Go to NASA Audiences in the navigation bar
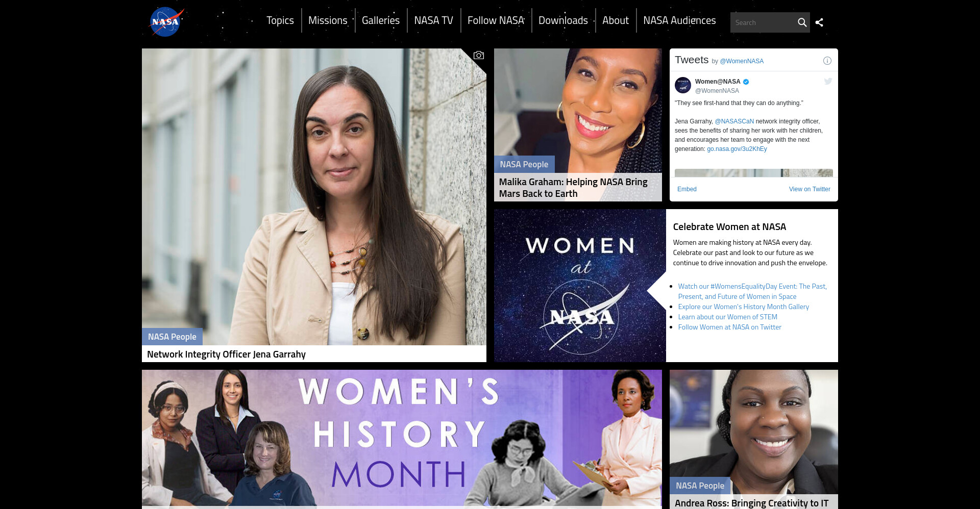 [x=679, y=20]
